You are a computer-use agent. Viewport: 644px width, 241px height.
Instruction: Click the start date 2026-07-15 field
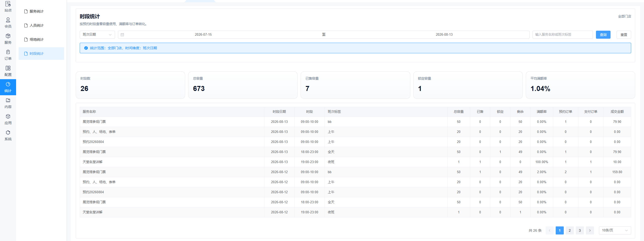203,35
